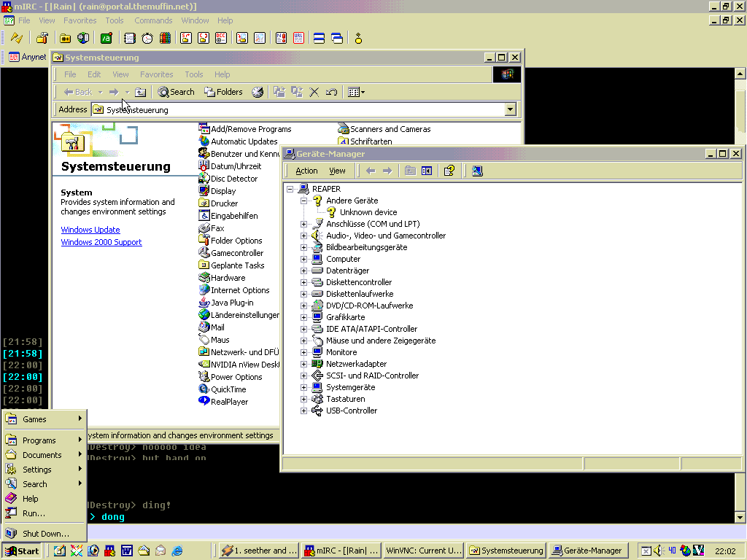
Task: Click Scan for hardware changes icon
Action: click(477, 171)
